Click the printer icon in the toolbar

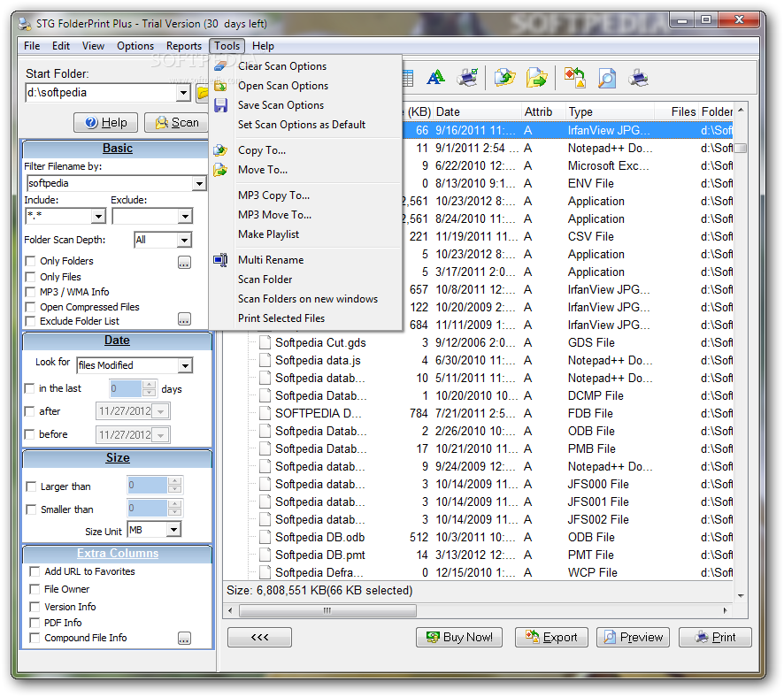[x=639, y=78]
